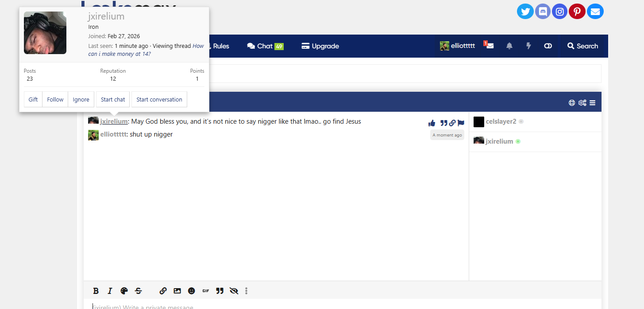This screenshot has height=309, width=644.
Task: Open the Twitter social link icon
Action: [x=525, y=12]
